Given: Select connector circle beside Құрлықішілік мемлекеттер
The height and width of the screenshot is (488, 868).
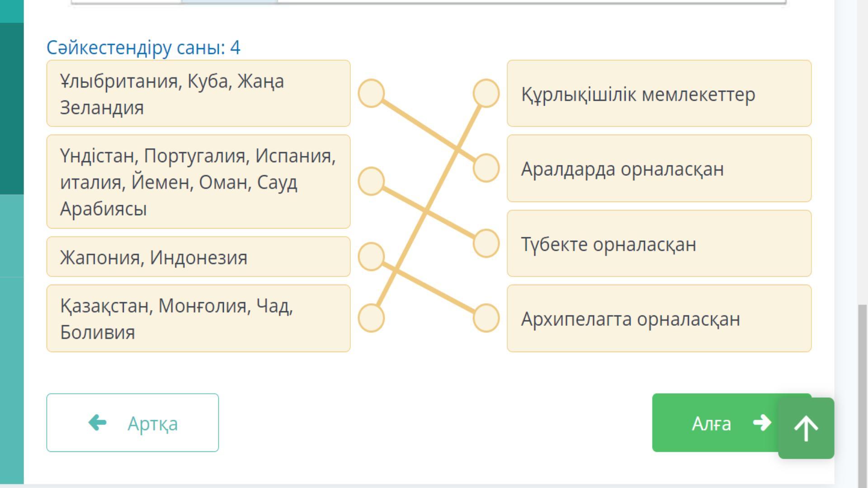Looking at the screenshot, I should click(486, 94).
